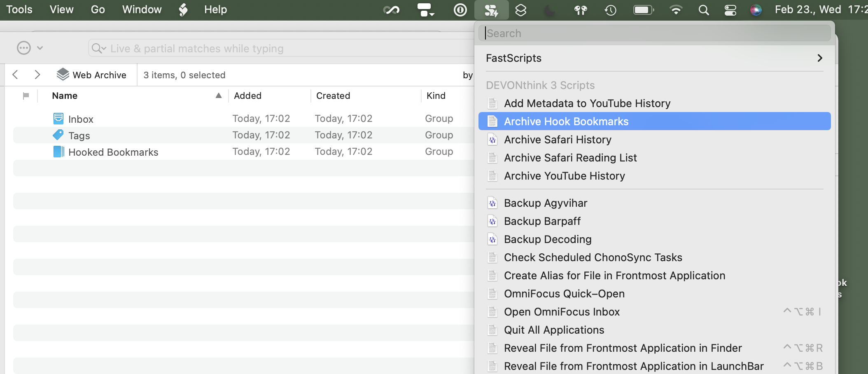Click the date and time display
The image size is (868, 374).
(x=821, y=9)
